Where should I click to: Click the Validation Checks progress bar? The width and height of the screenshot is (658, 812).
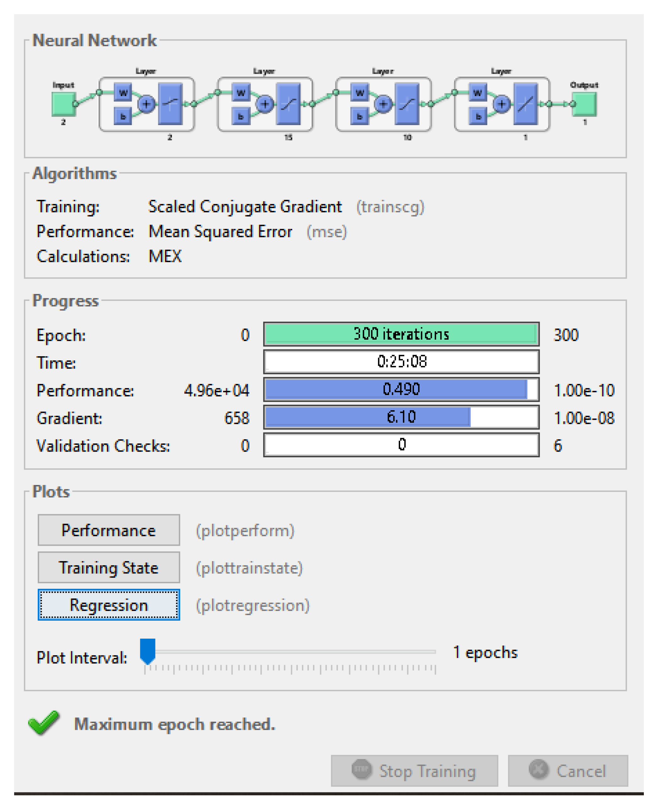(401, 445)
